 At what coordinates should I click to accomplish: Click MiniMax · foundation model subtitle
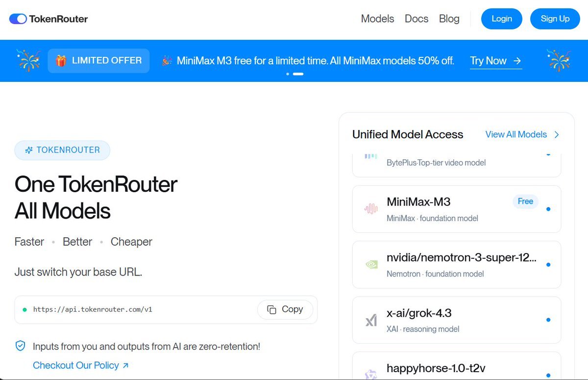click(432, 218)
